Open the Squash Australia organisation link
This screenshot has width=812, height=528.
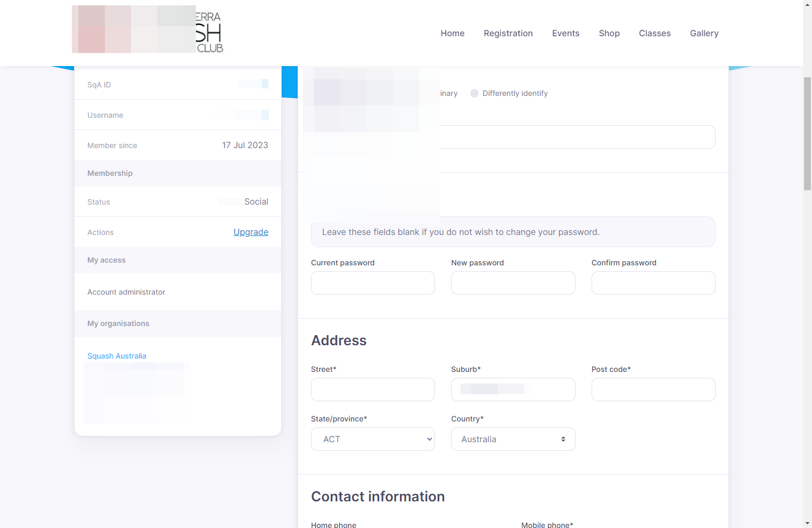tap(117, 356)
